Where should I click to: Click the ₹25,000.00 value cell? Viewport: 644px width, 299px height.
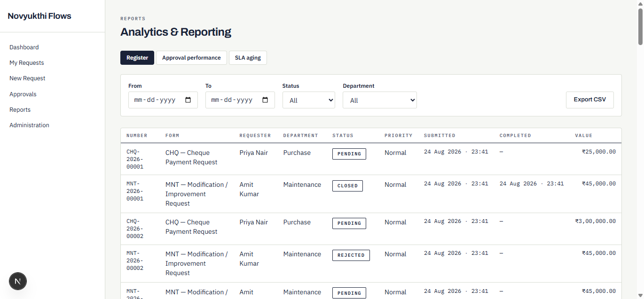[598, 152]
